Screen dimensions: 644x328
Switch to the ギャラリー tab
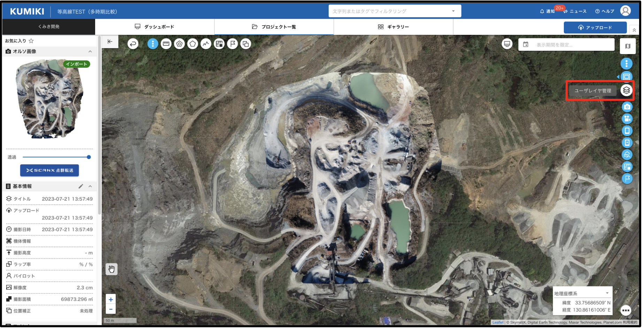(x=393, y=27)
